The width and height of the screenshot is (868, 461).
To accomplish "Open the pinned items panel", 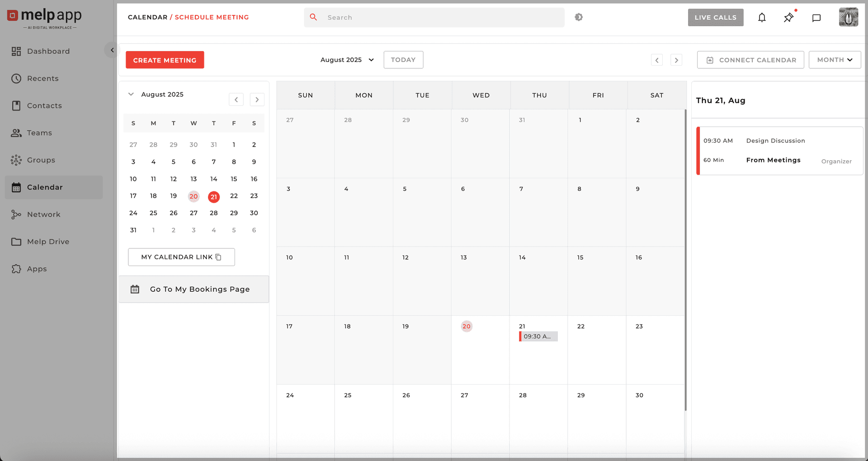I will (x=788, y=17).
